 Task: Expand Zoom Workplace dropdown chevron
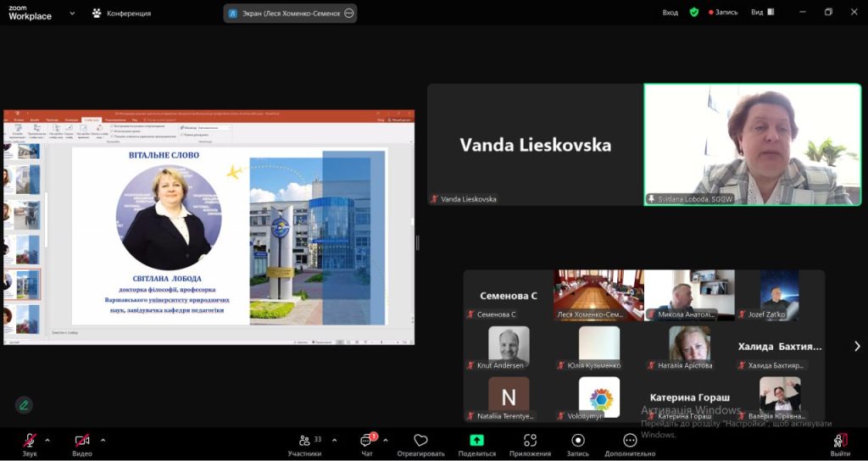(72, 14)
